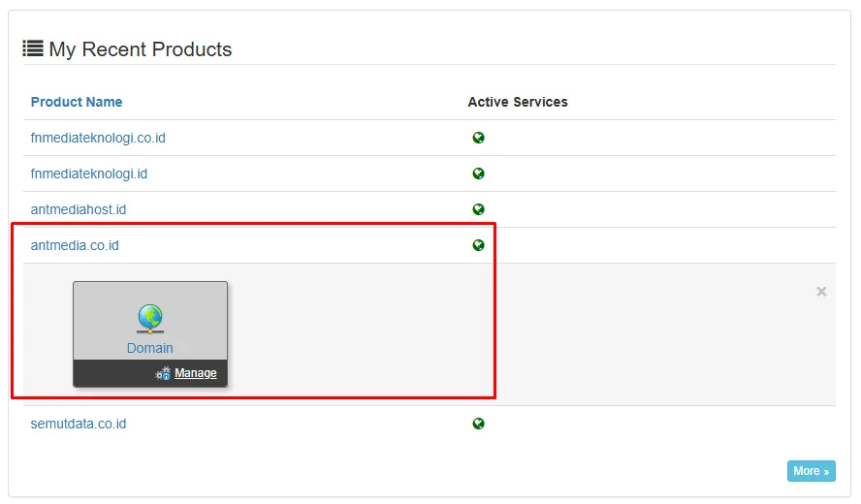Click the Active Services column header
This screenshot has height=504, width=861.
pyautogui.click(x=518, y=102)
